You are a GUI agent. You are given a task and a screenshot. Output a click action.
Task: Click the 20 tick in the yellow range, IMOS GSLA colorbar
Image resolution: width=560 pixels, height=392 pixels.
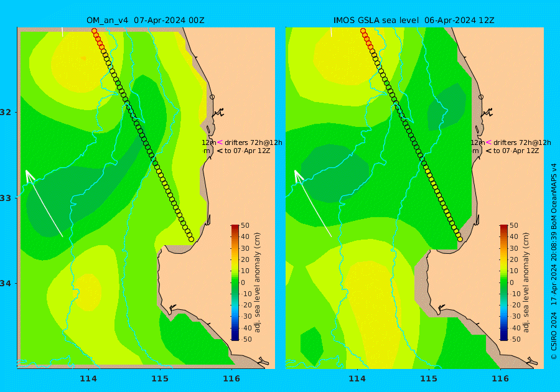(x=513, y=259)
